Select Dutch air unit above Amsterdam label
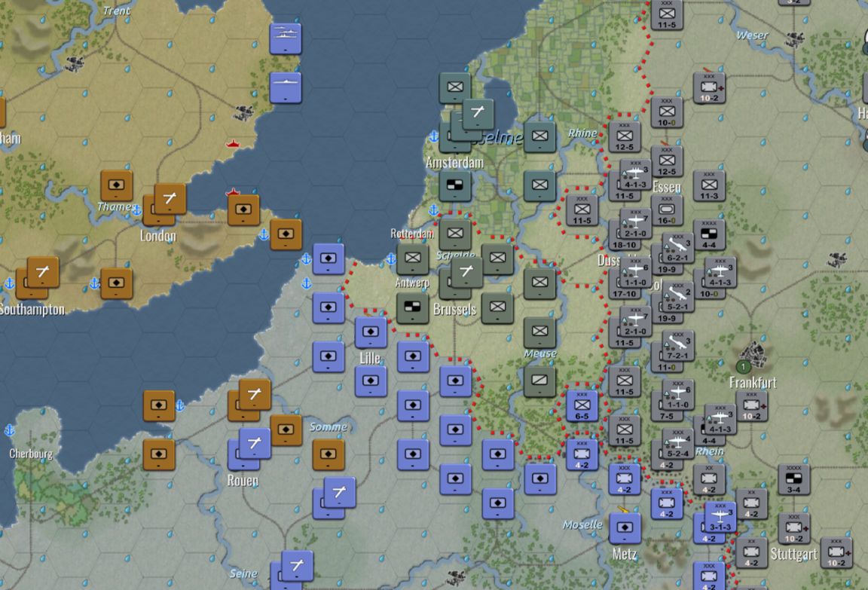Screen dimensions: 868x590 coord(478,114)
